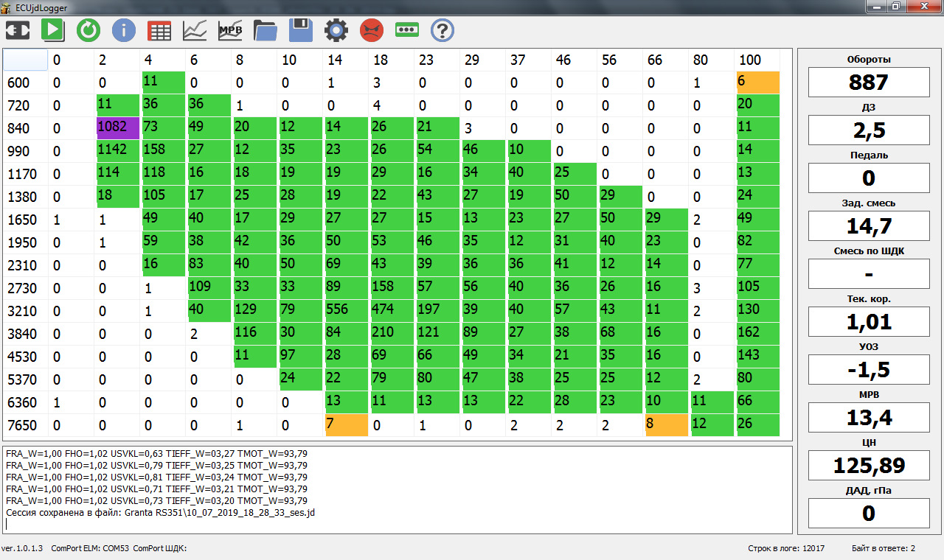Open the blue info icon
The height and width of the screenshot is (560, 944).
pos(124,30)
